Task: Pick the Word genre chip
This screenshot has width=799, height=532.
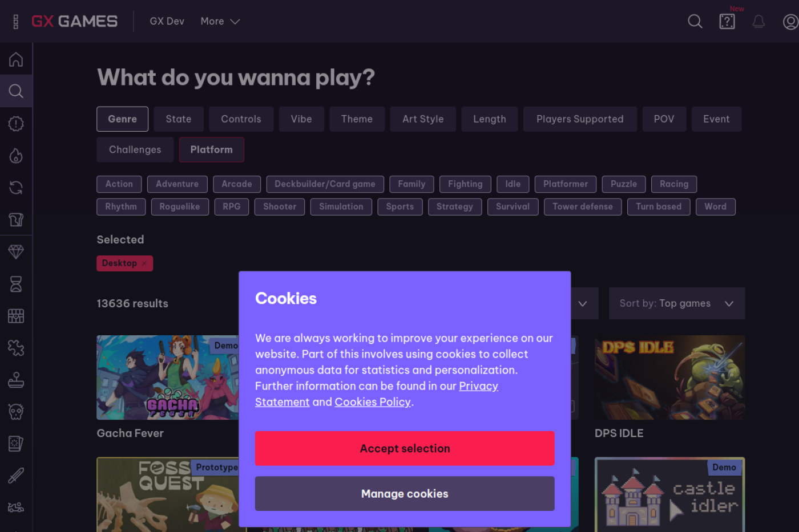Action: (x=716, y=207)
